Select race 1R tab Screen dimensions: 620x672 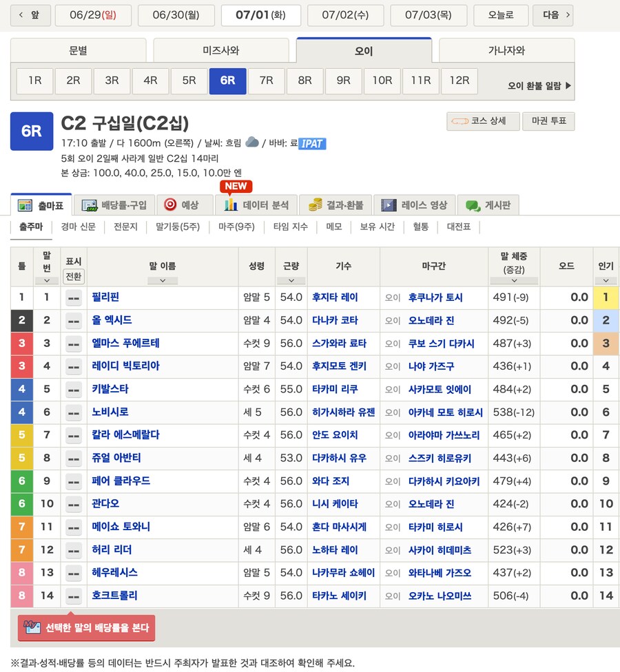coord(34,81)
